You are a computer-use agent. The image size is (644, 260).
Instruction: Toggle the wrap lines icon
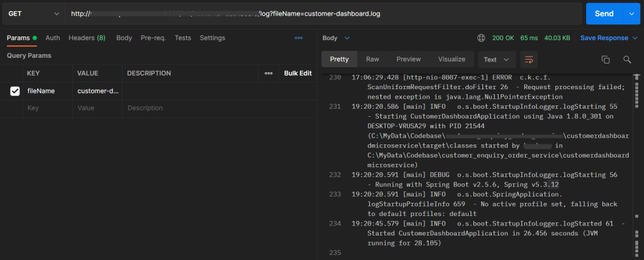click(529, 60)
